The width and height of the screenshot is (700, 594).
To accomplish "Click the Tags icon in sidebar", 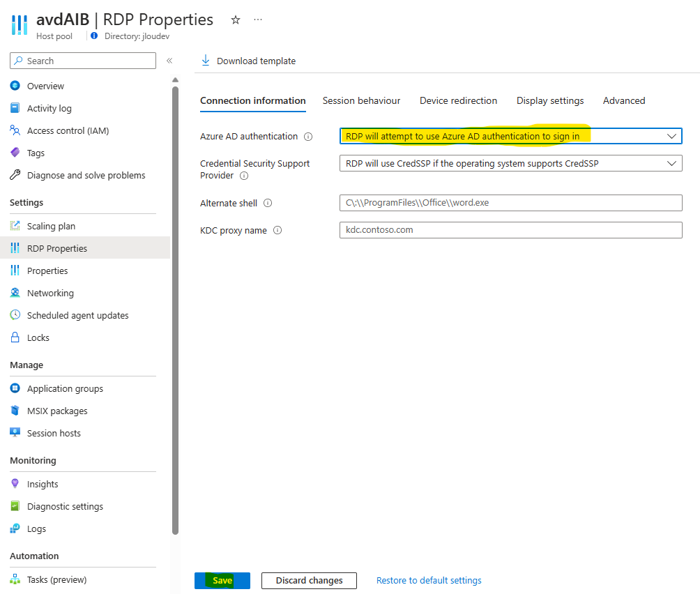I will 15,153.
